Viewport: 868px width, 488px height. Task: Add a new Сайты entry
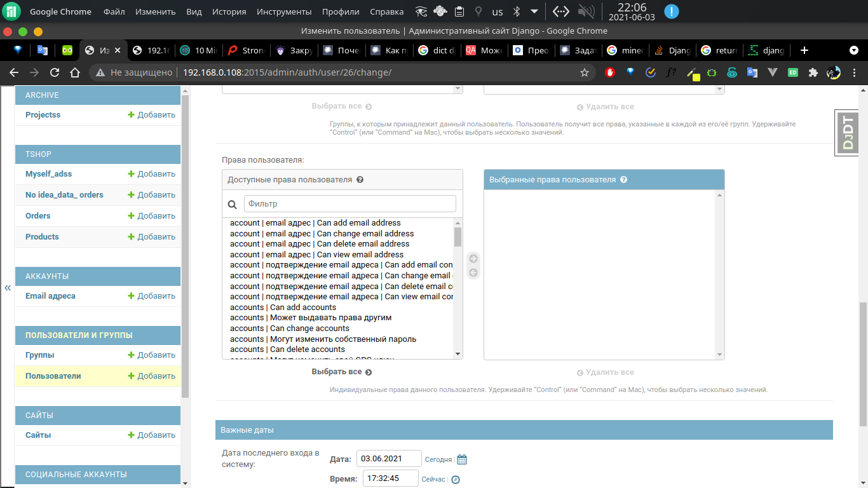(151, 435)
